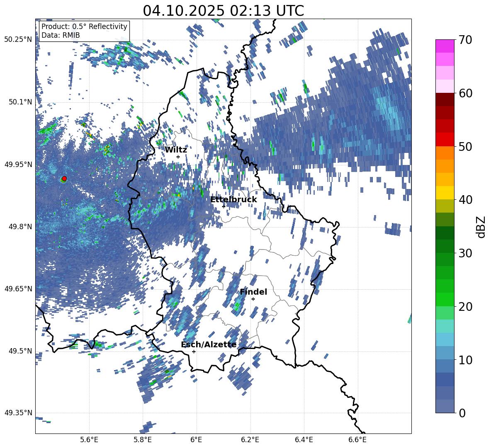Click the Findel station label
491x448 pixels.
click(x=253, y=292)
